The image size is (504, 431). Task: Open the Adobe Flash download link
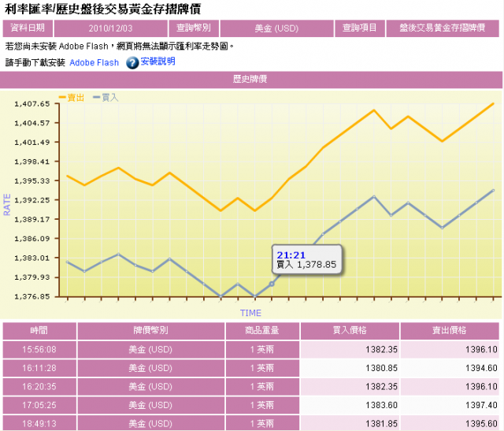coord(94,62)
